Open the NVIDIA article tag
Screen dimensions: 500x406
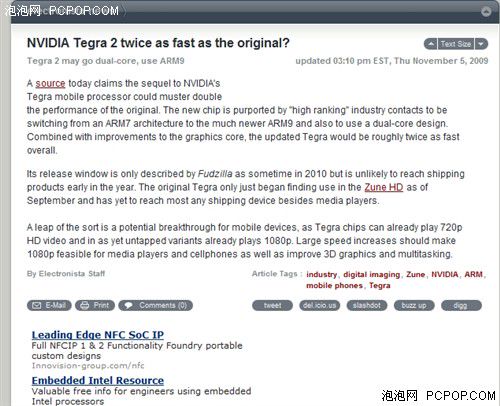445,274
